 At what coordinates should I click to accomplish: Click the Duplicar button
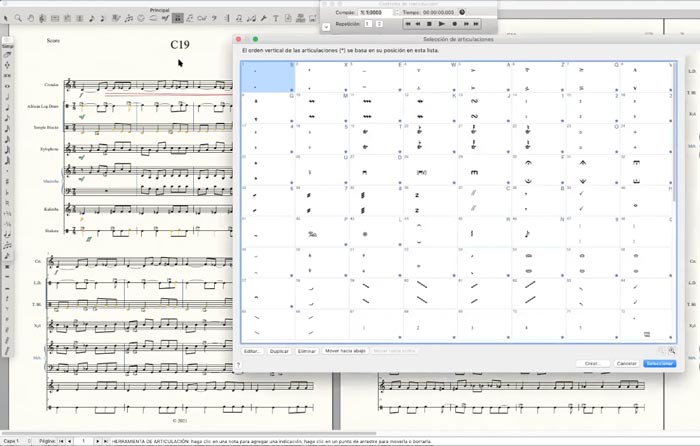[x=280, y=351]
